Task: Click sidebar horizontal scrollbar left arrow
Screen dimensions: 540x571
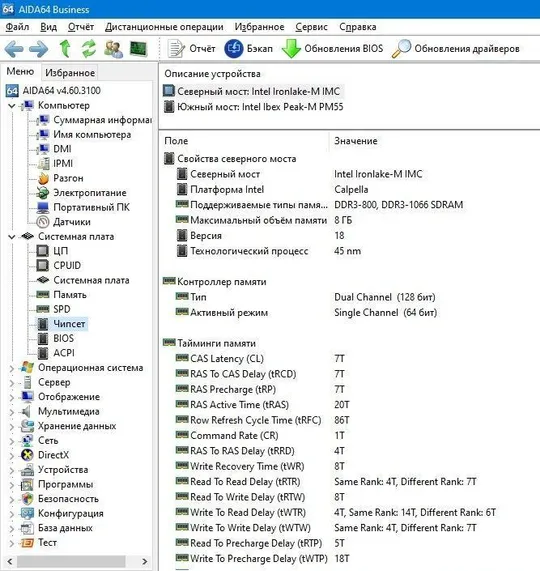Action: click(x=9, y=561)
